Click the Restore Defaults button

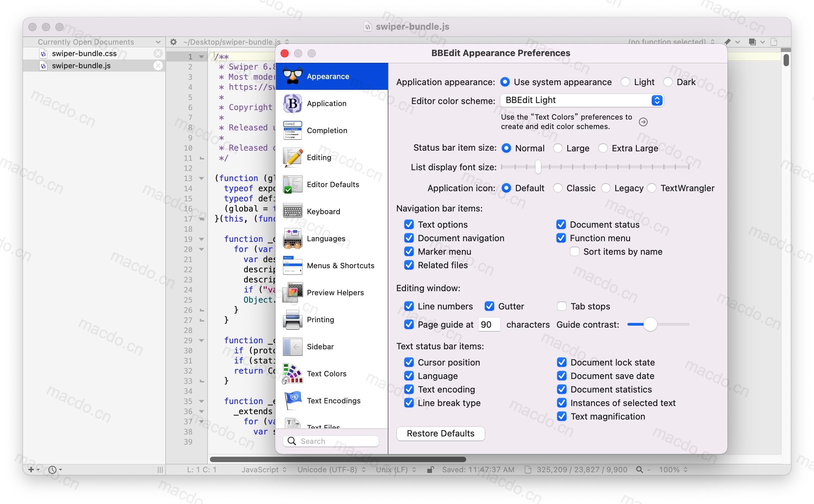[x=440, y=433]
